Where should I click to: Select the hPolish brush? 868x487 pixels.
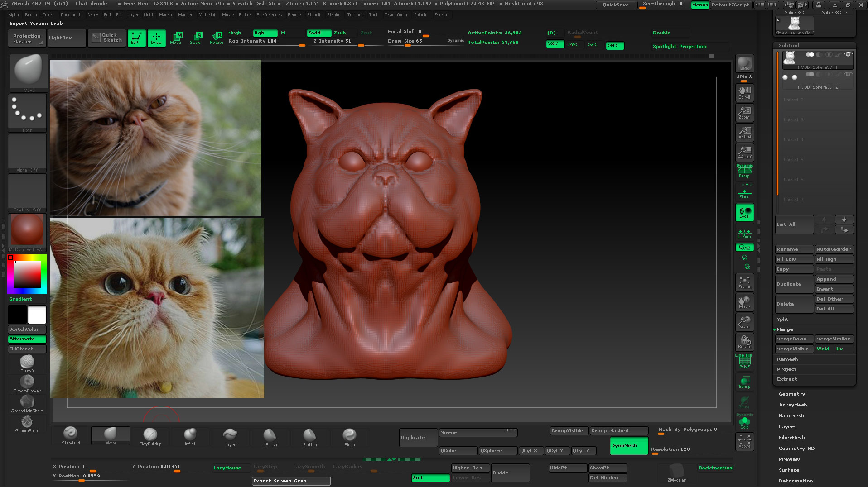tap(270, 436)
